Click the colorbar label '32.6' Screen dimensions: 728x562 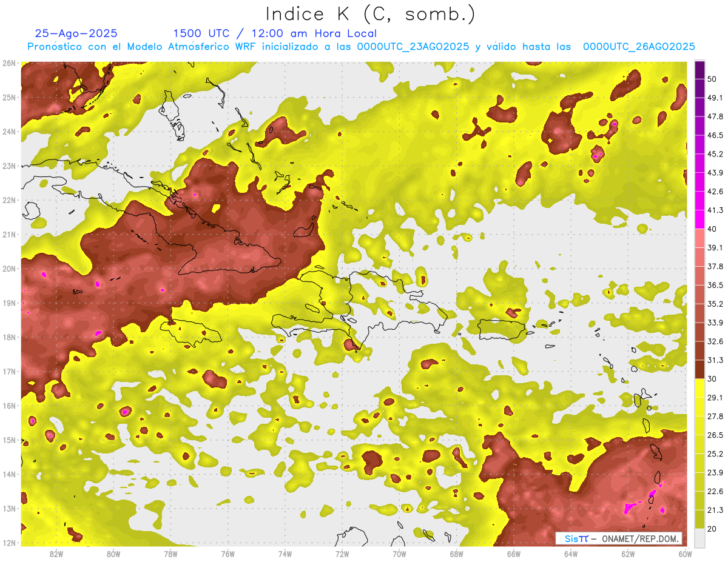[x=715, y=341]
